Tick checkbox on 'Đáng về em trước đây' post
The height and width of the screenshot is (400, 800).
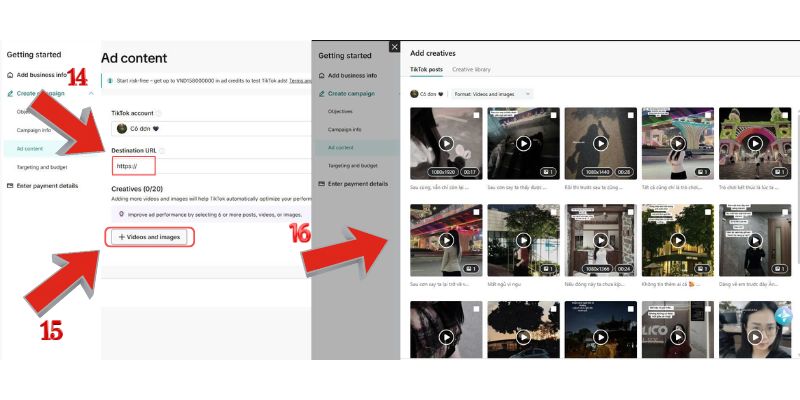tap(785, 212)
